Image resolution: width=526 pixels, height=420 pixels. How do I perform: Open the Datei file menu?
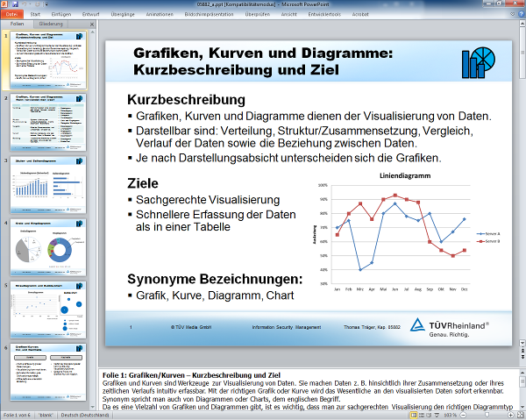[x=11, y=16]
